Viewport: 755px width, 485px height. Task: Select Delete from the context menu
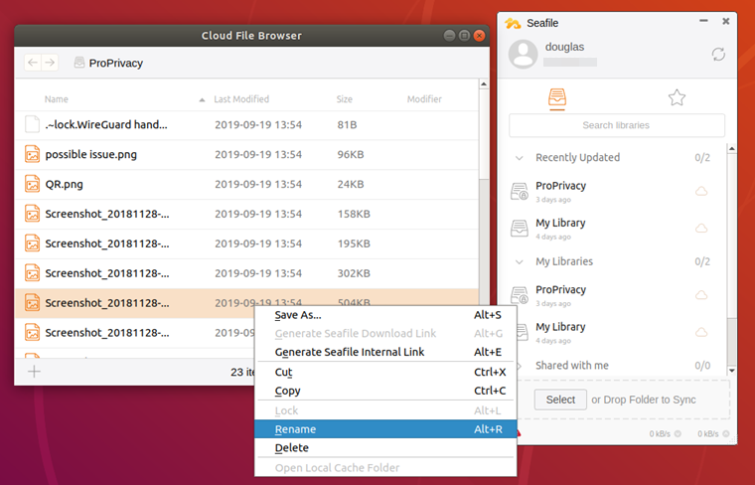[386, 448]
